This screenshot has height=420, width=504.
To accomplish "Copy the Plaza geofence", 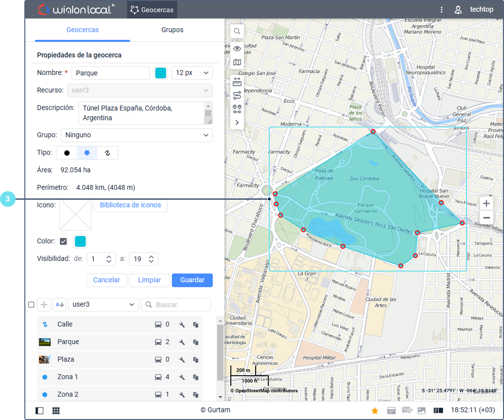I will point(196,360).
